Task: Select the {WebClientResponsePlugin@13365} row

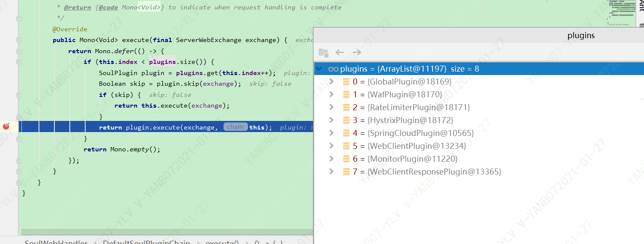Action: [x=479, y=172]
